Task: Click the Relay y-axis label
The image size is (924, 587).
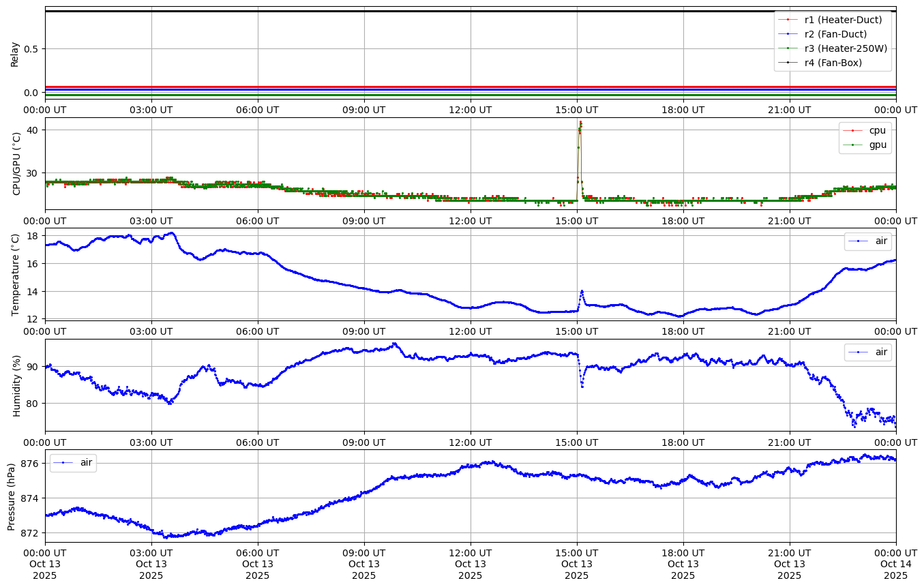Action: [14, 53]
